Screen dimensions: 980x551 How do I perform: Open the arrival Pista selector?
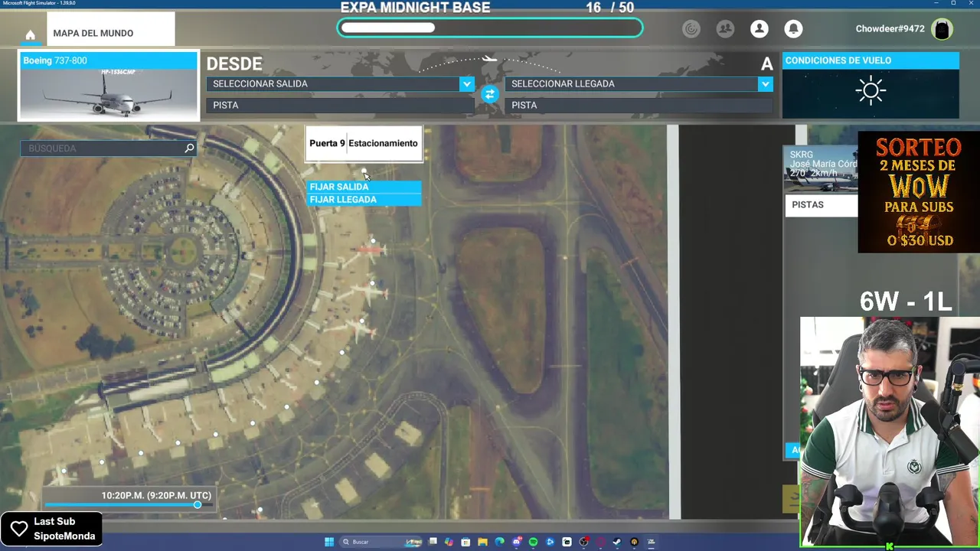click(x=639, y=105)
